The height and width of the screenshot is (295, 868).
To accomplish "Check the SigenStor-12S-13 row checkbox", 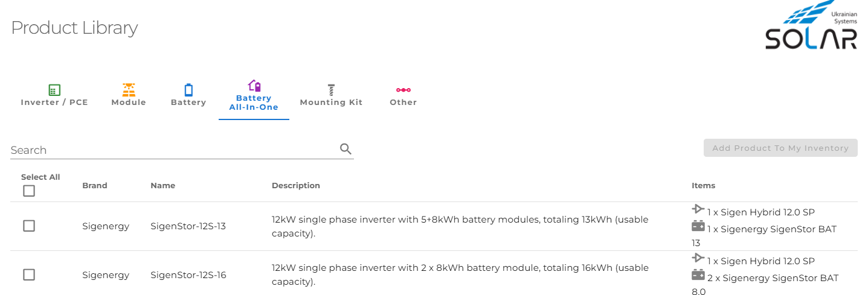I will [29, 226].
